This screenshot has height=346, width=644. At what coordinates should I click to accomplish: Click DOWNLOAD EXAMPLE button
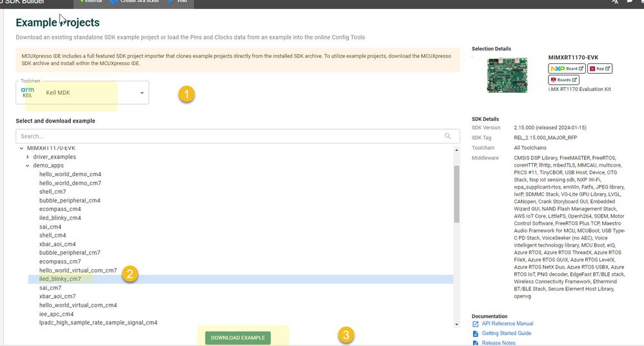click(x=238, y=338)
